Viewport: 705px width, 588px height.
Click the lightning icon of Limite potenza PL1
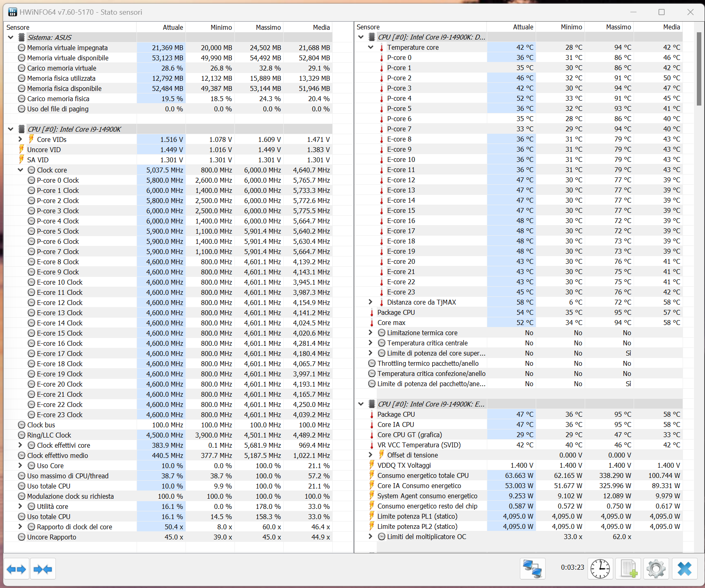[371, 516]
